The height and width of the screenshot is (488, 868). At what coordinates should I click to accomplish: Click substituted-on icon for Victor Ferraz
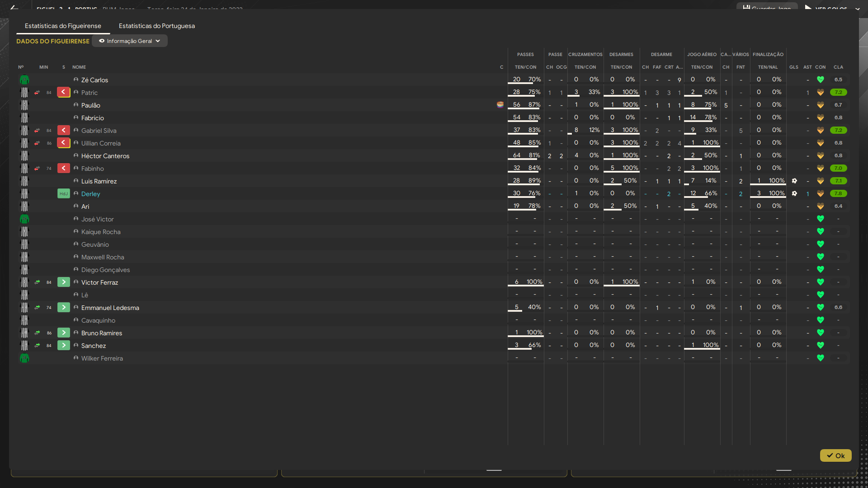tap(64, 282)
